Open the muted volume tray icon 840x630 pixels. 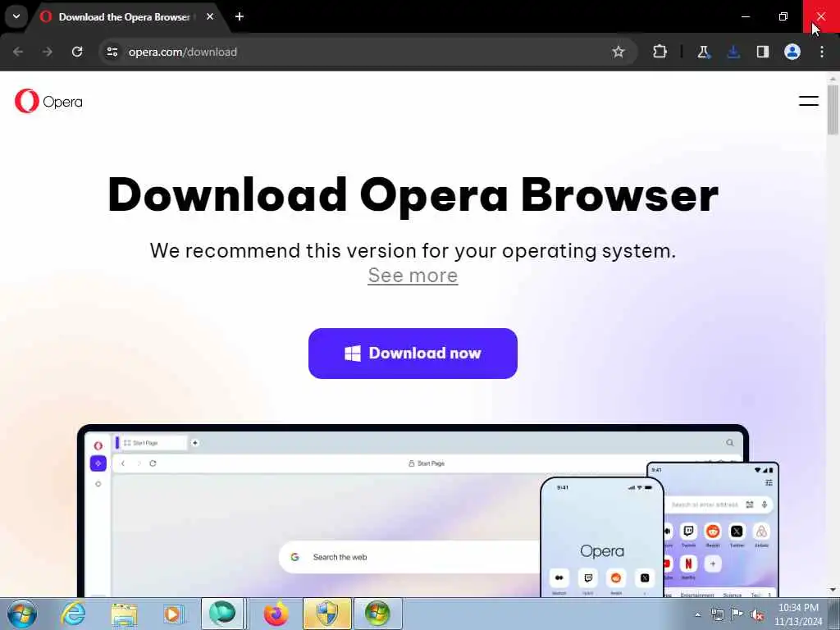[x=757, y=614]
